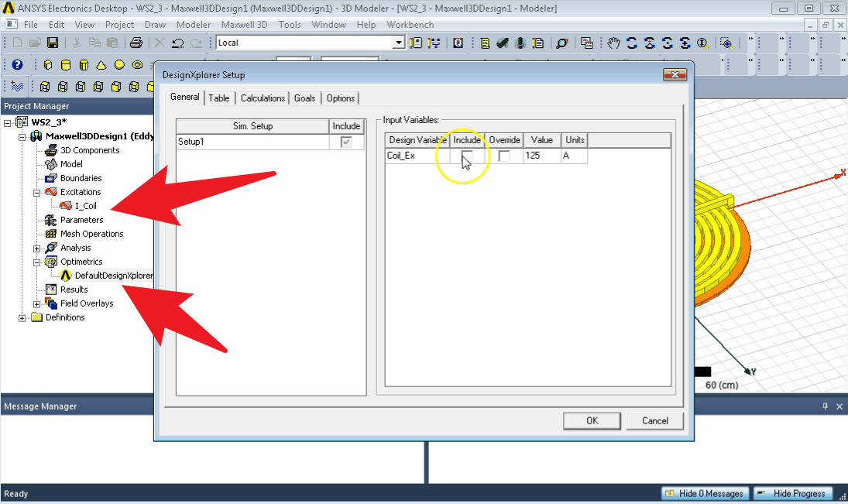Enable the Include checkbox for Coil_Ex
Screen dimensions: 848x504
click(x=467, y=156)
